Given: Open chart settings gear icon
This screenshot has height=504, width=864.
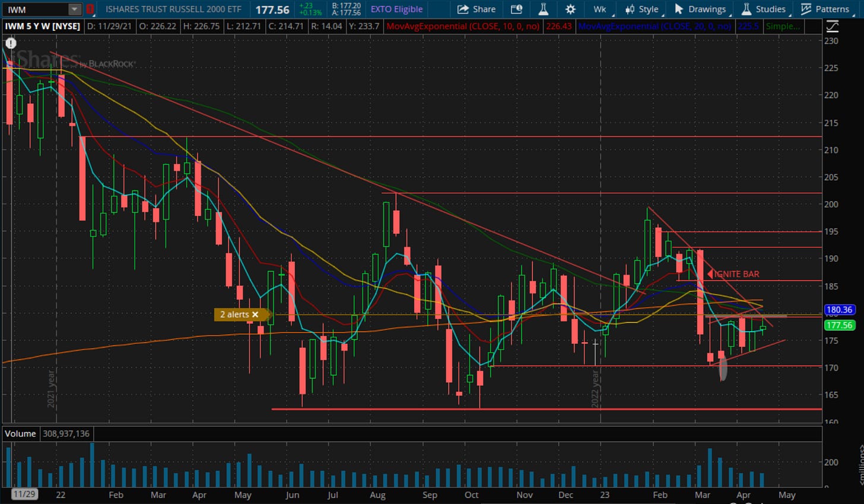Looking at the screenshot, I should click(570, 9).
